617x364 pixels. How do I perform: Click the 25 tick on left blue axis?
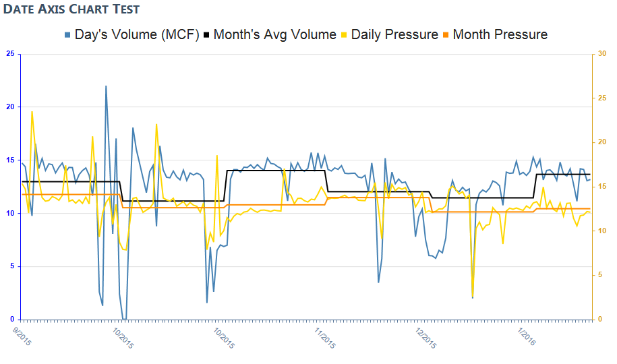(x=10, y=54)
